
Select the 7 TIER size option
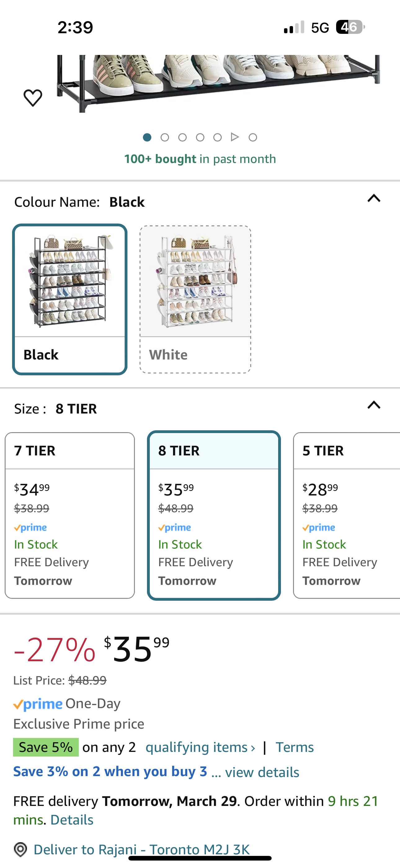(70, 515)
